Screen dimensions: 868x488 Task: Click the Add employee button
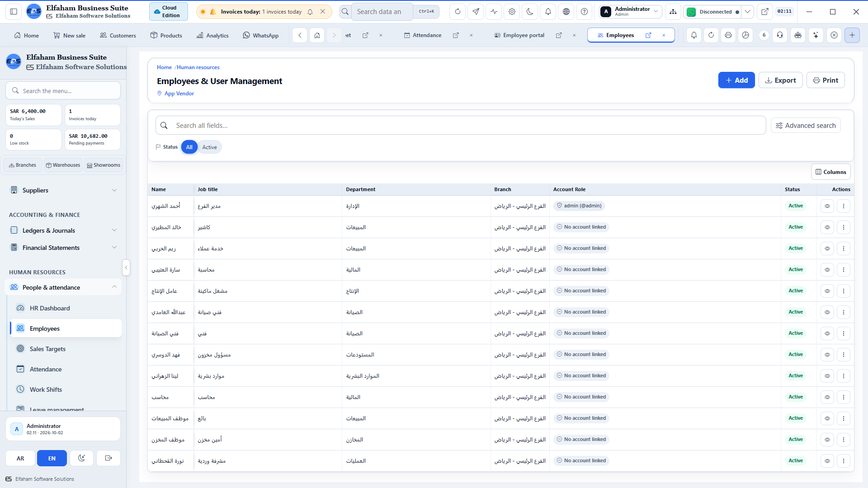click(x=736, y=80)
